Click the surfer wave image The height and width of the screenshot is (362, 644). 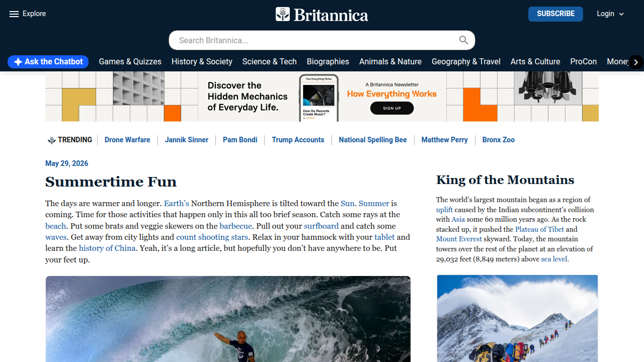click(228, 319)
